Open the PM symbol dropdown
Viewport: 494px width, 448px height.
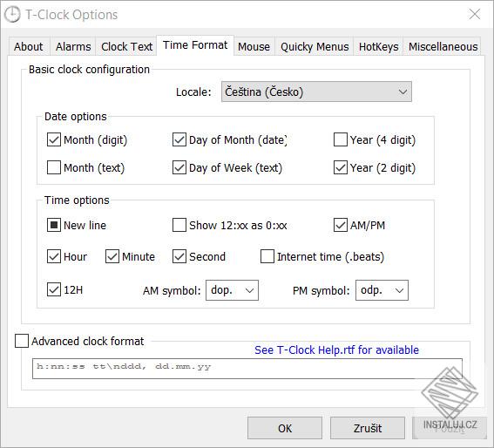[x=382, y=290]
